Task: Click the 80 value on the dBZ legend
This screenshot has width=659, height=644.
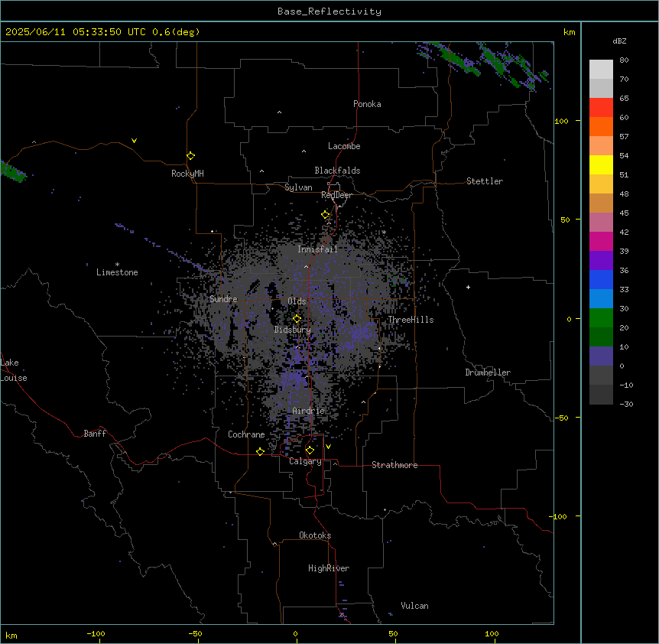Action: point(624,60)
